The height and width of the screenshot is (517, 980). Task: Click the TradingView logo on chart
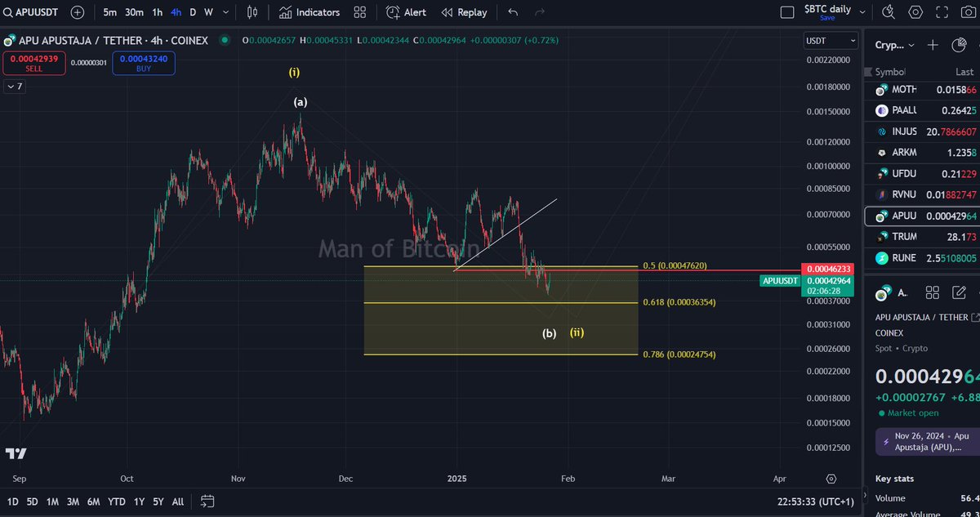coord(16,453)
